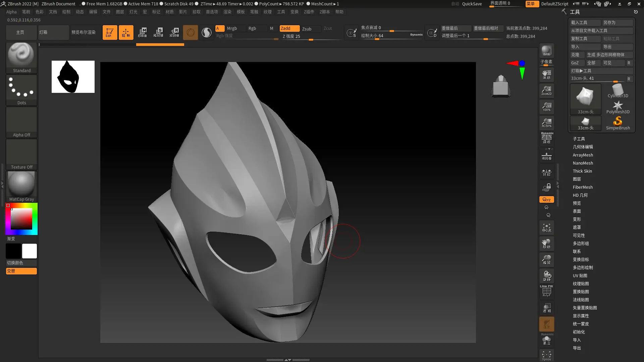This screenshot has width=644, height=362.
Task: Click the 滚动 scroll canvas icon
Action: click(x=546, y=74)
